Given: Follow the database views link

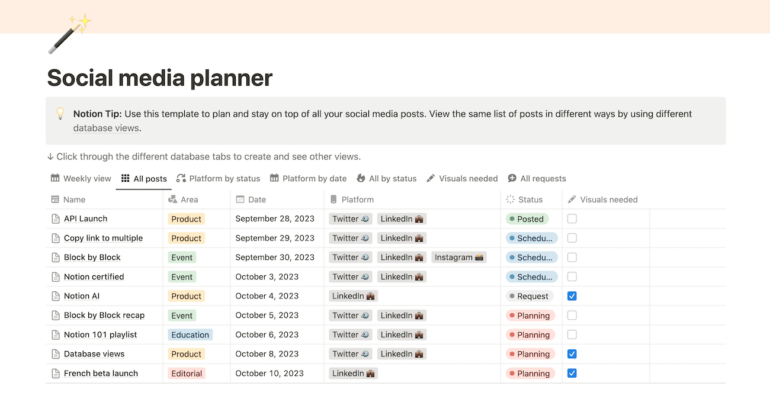Looking at the screenshot, I should click(106, 128).
